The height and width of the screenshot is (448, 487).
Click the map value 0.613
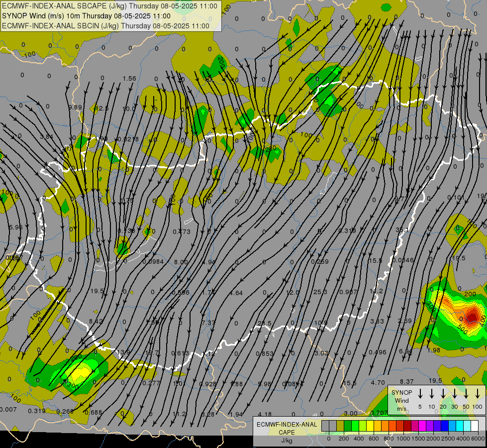coord(180,353)
